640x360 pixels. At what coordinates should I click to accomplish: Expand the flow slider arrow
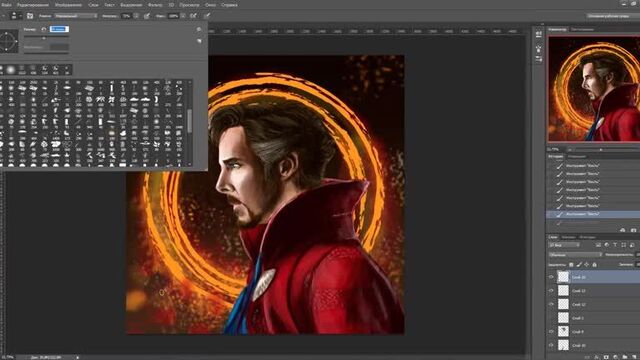[183, 16]
